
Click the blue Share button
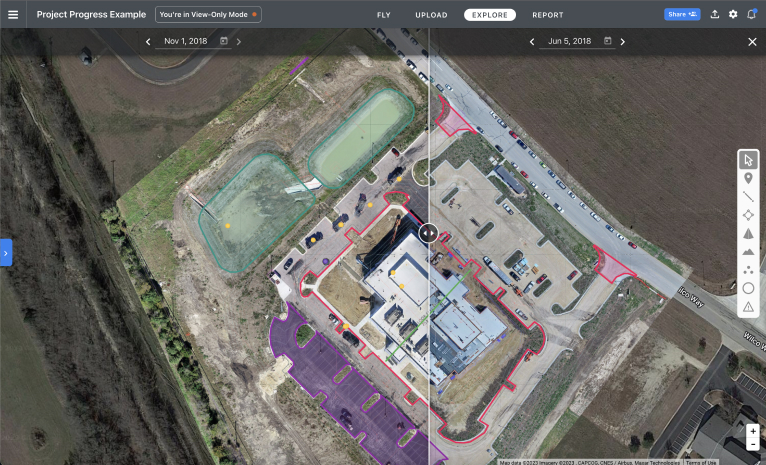pyautogui.click(x=682, y=15)
